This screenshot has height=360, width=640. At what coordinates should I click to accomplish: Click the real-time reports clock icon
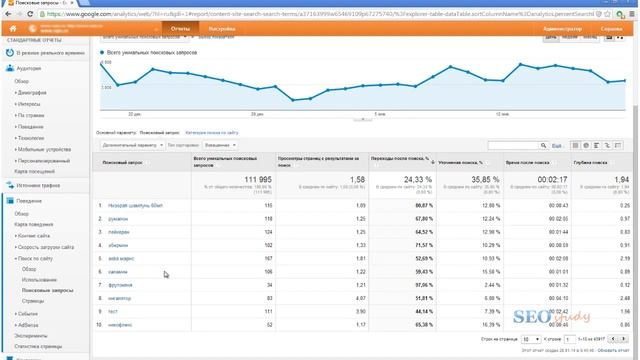pyautogui.click(x=10, y=53)
